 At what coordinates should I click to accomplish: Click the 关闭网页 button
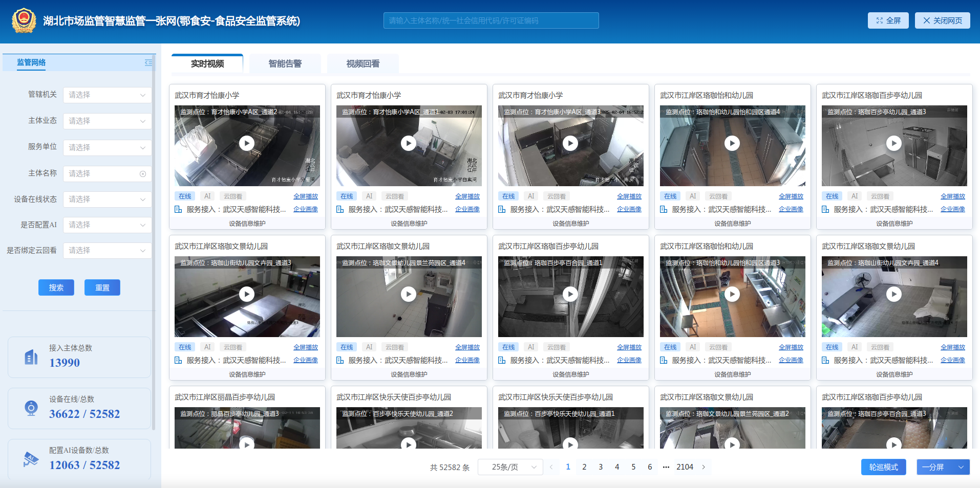pos(943,20)
